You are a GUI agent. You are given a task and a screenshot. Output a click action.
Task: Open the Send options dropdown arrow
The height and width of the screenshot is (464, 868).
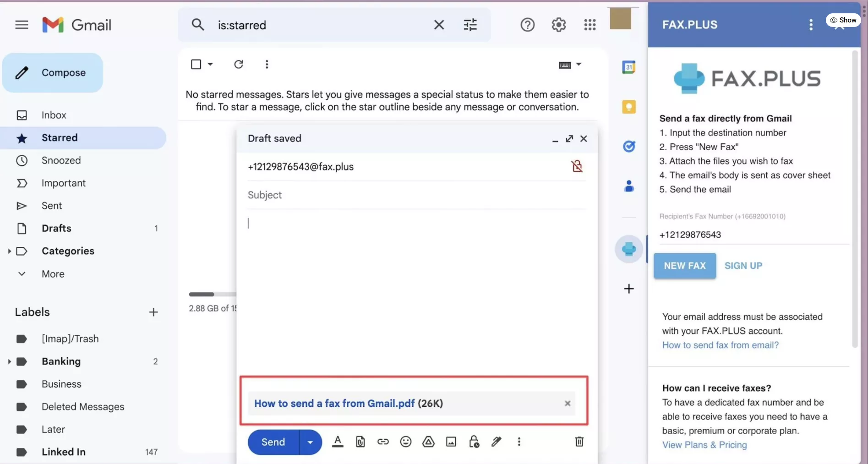pyautogui.click(x=310, y=442)
